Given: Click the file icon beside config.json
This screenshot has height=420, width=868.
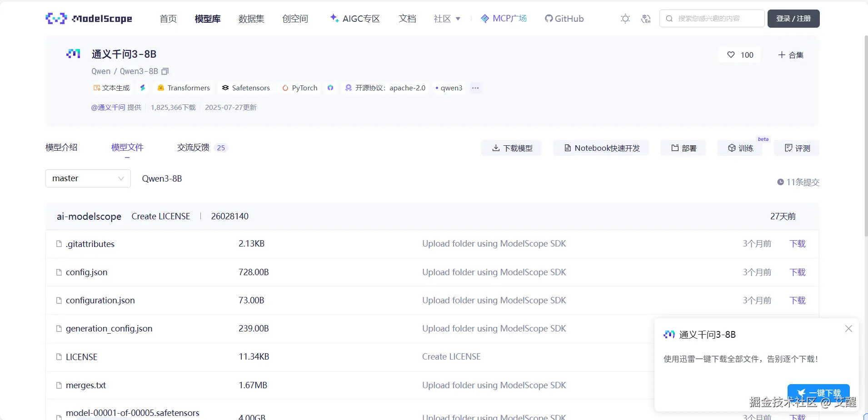Looking at the screenshot, I should coord(59,272).
